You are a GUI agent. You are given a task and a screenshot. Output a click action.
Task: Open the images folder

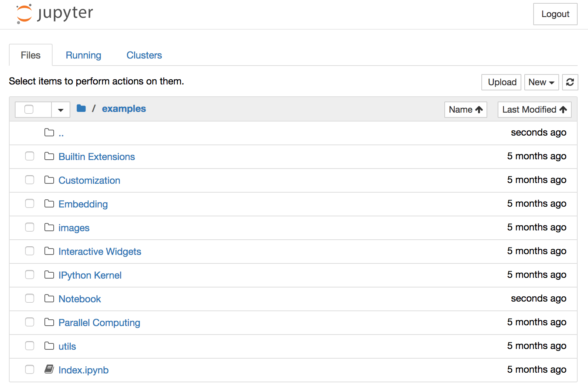tap(74, 228)
